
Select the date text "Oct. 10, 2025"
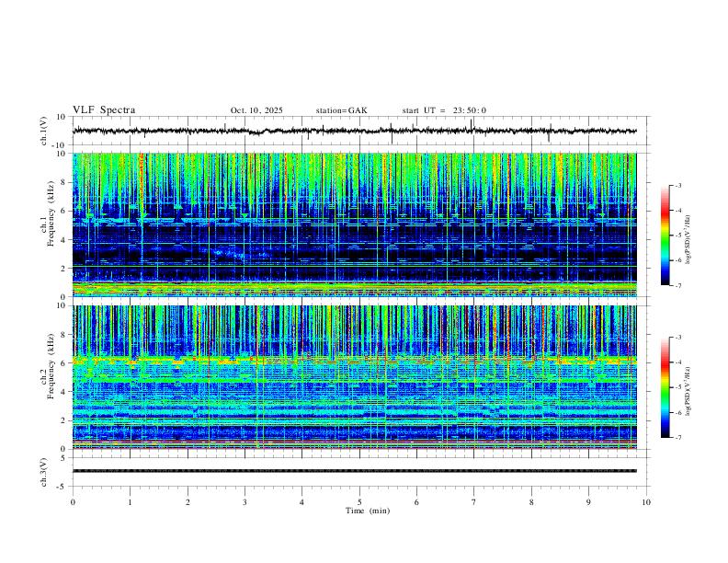(256, 110)
